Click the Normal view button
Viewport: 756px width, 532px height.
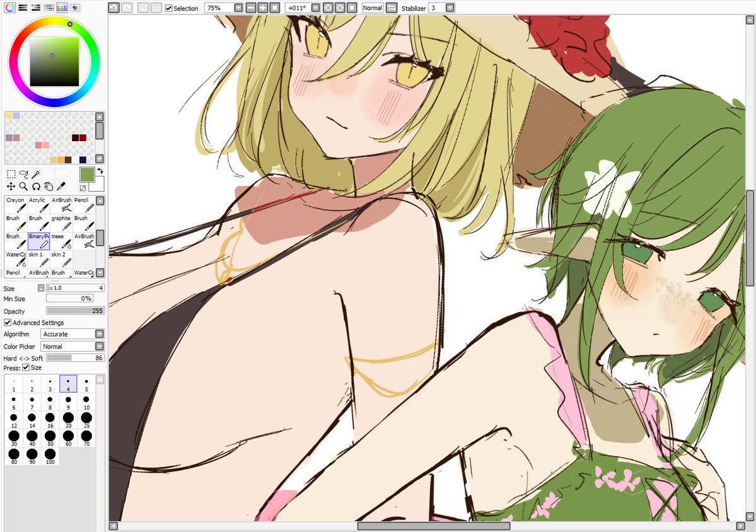(372, 8)
